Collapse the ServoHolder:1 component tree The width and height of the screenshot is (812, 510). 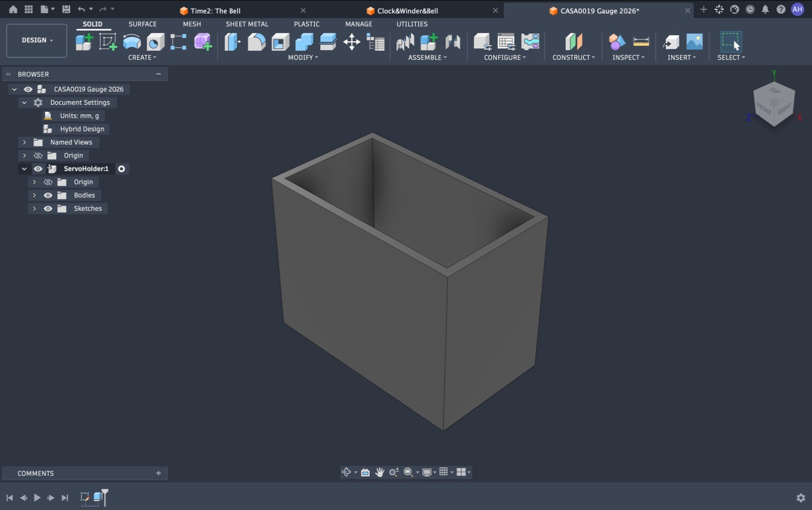(24, 169)
